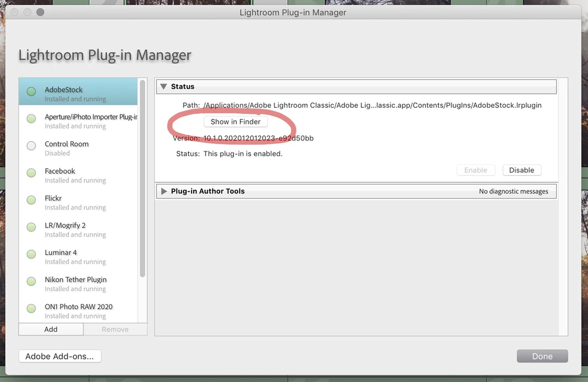588x382 pixels.
Task: Click the gray disabled dot beside Control Room
Action: point(31,145)
